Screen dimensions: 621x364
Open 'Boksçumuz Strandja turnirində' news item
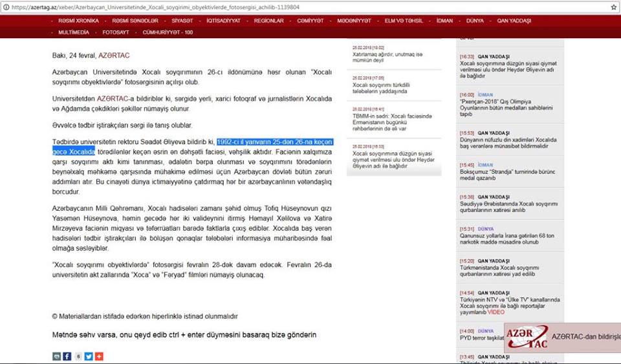pos(507,175)
